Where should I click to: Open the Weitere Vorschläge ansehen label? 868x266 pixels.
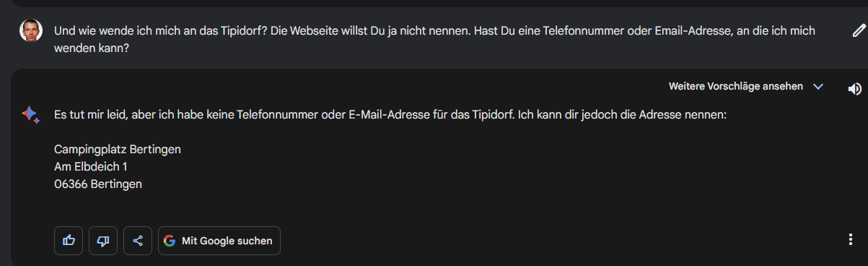click(736, 86)
